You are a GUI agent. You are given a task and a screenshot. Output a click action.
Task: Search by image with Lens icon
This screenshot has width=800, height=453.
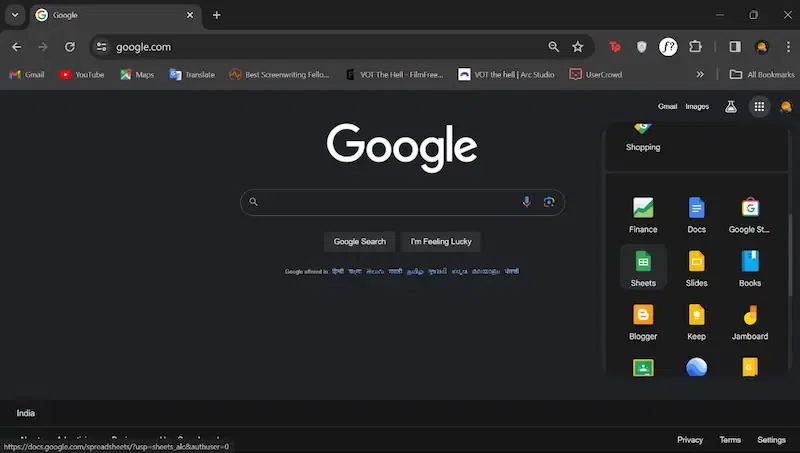(549, 202)
